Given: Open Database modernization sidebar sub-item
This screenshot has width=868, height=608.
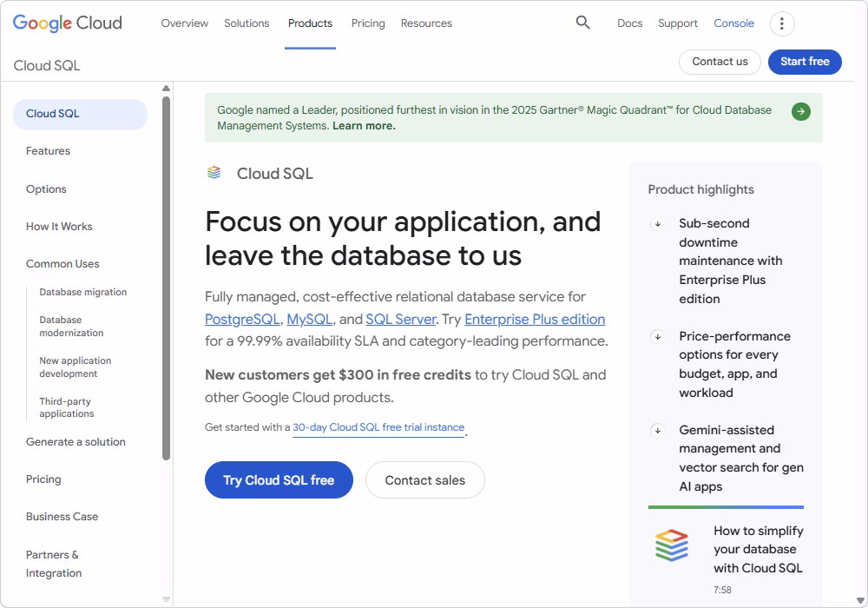Looking at the screenshot, I should (x=71, y=327).
